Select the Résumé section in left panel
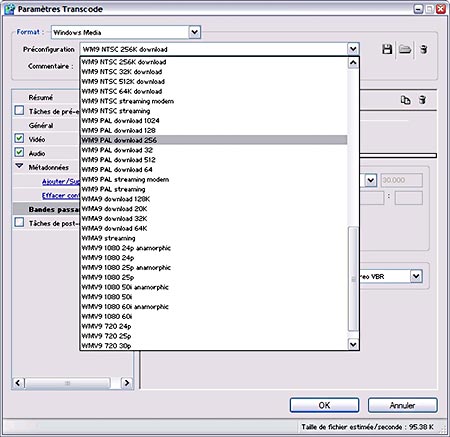This screenshot has width=450, height=437. (41, 98)
